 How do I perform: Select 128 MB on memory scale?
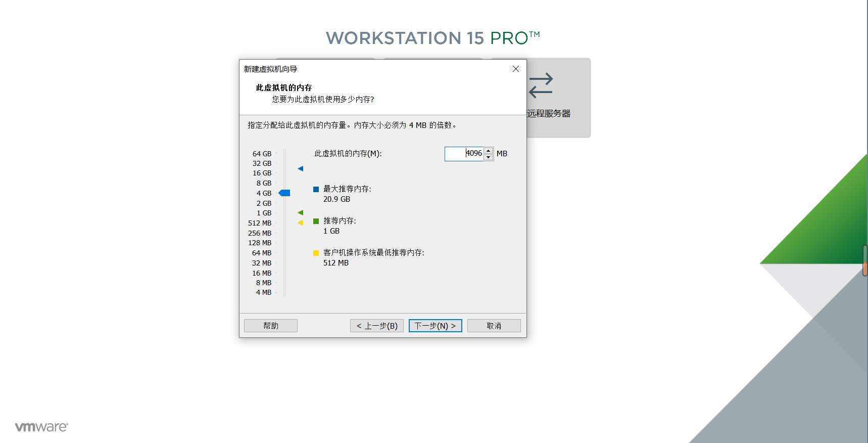click(260, 243)
